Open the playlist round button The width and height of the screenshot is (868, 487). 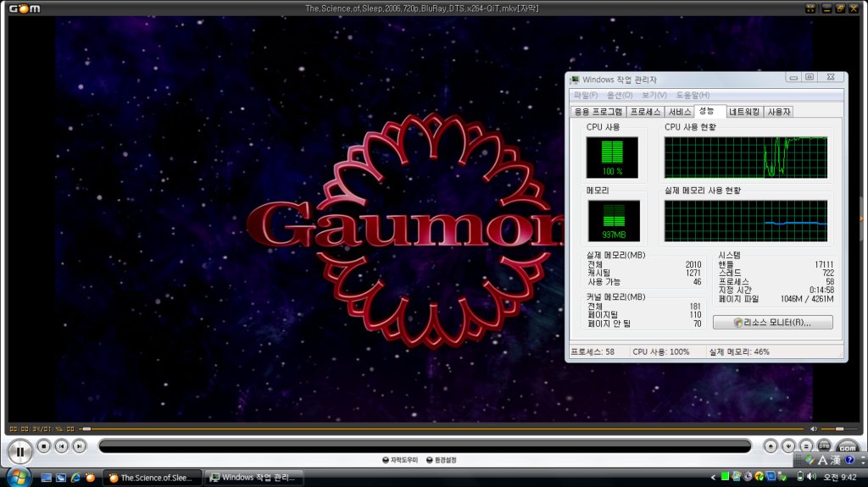click(x=806, y=446)
